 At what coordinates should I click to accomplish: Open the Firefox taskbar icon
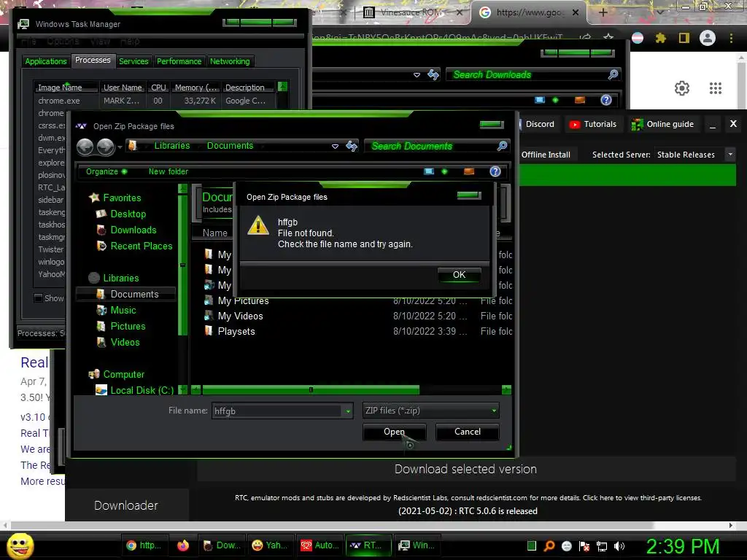tap(183, 545)
